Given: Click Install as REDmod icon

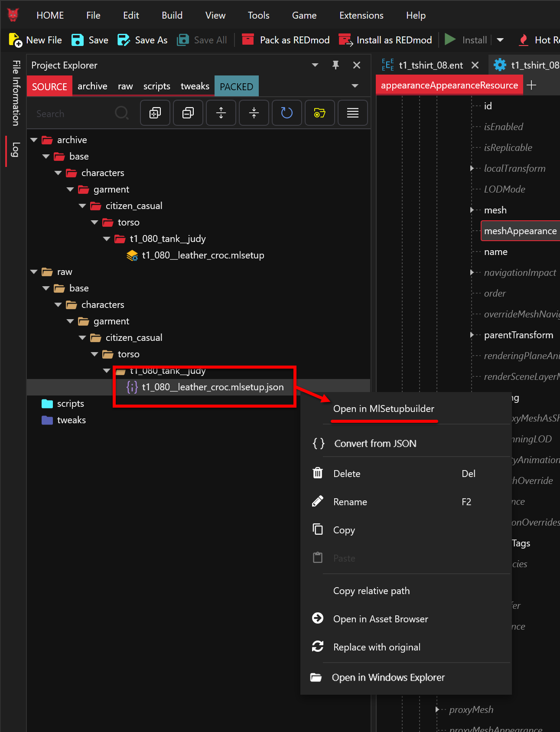Looking at the screenshot, I should coord(345,40).
